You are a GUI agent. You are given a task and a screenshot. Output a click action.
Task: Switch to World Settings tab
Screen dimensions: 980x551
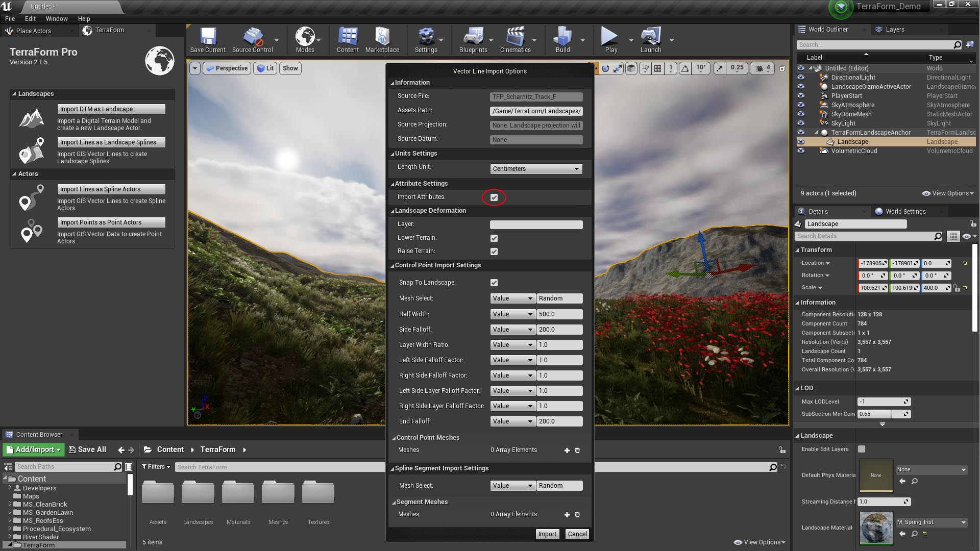(x=905, y=212)
